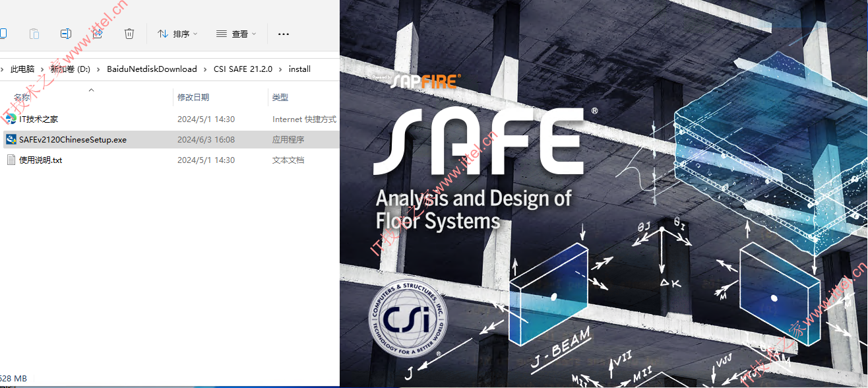The width and height of the screenshot is (868, 388).
Task: Sort files by 类型 column header
Action: (280, 98)
